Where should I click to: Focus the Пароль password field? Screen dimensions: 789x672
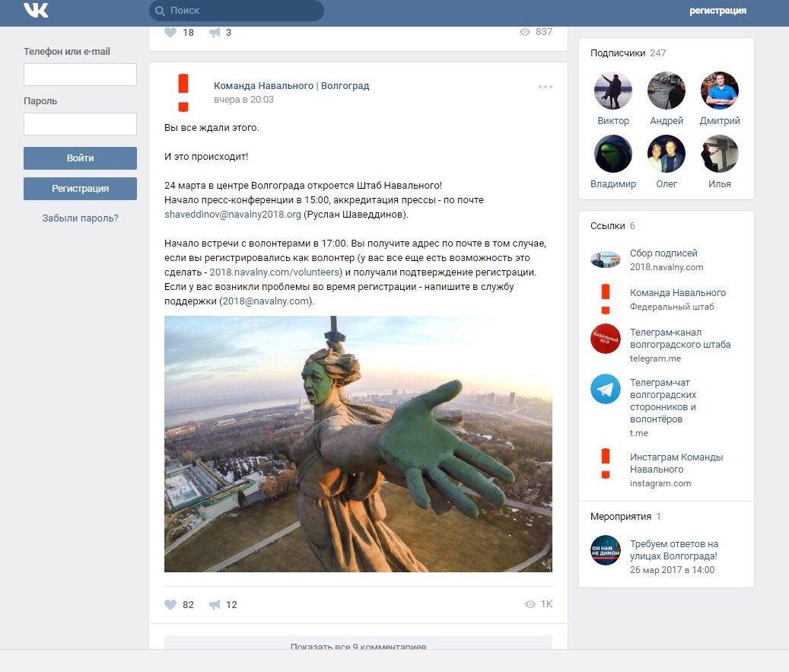click(x=80, y=124)
